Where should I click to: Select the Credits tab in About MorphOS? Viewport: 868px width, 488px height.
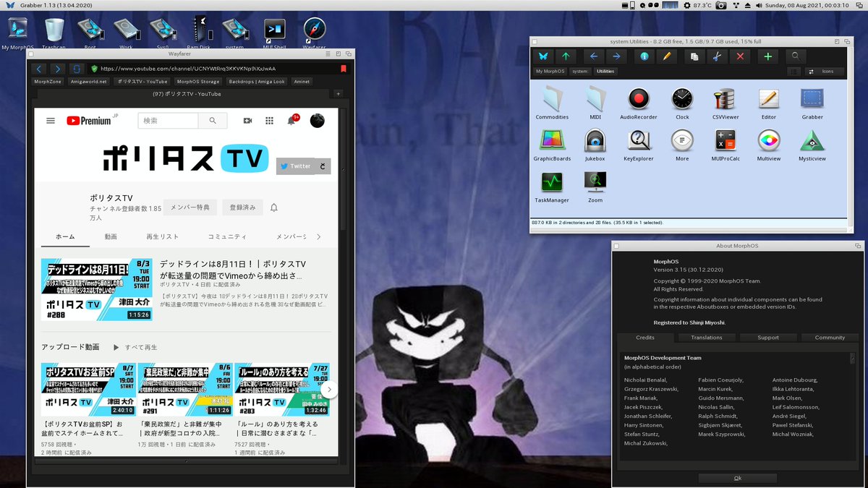pos(645,338)
